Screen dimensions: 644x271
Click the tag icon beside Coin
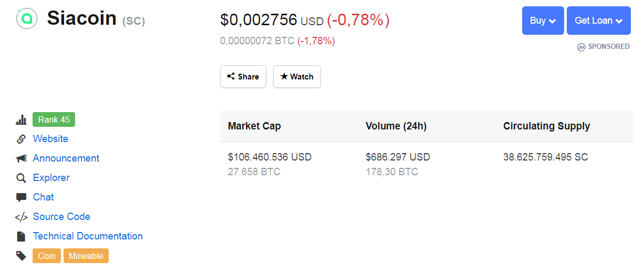21,256
